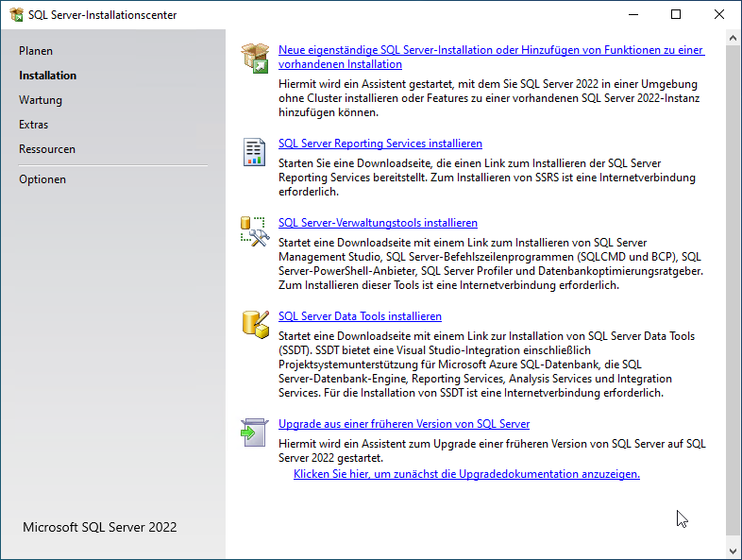Open the Upgradedokumentation anzeigen link
The width and height of the screenshot is (742, 560).
pyautogui.click(x=466, y=474)
